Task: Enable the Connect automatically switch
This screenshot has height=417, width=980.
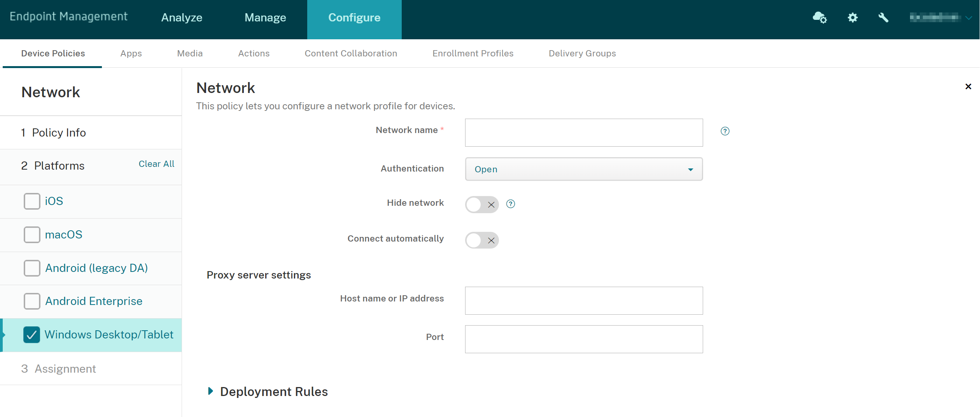Action: [482, 240]
